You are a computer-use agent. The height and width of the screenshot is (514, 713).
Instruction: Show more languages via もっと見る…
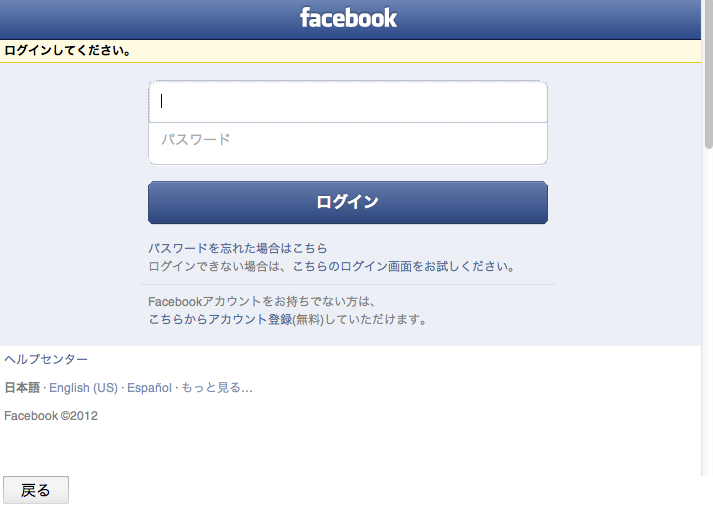tap(217, 388)
